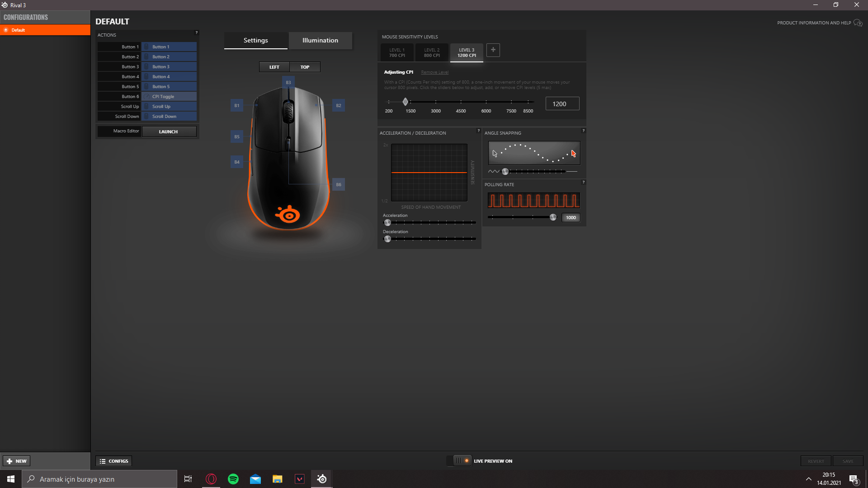Click Angle Snapping help question mark
This screenshot has height=488, width=868.
[583, 131]
